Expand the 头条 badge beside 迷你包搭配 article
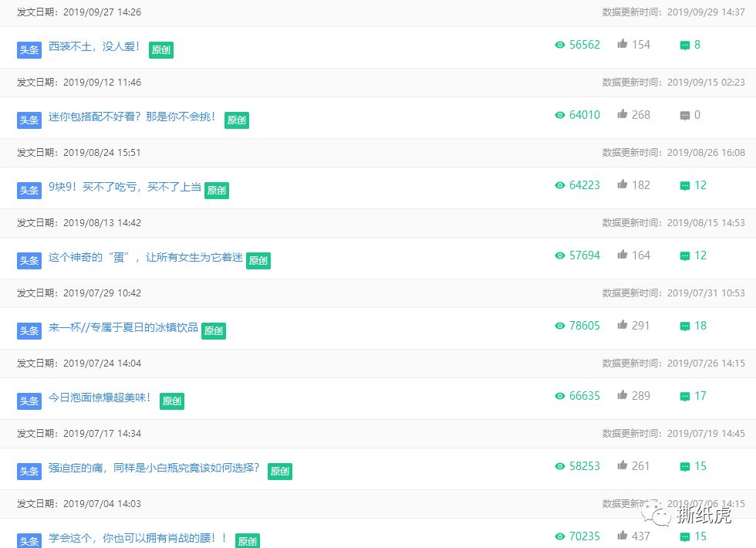This screenshot has width=756, height=548. coord(29,120)
